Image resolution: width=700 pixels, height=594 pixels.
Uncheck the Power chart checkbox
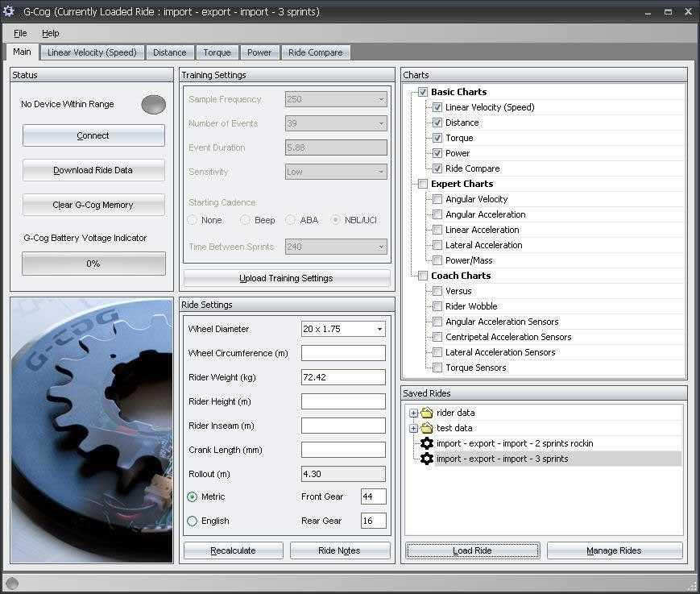point(437,153)
